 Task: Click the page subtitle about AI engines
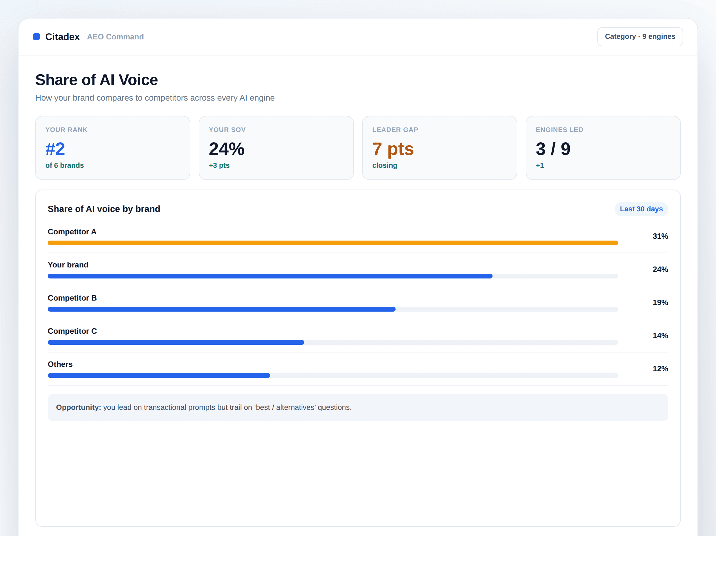tap(155, 98)
